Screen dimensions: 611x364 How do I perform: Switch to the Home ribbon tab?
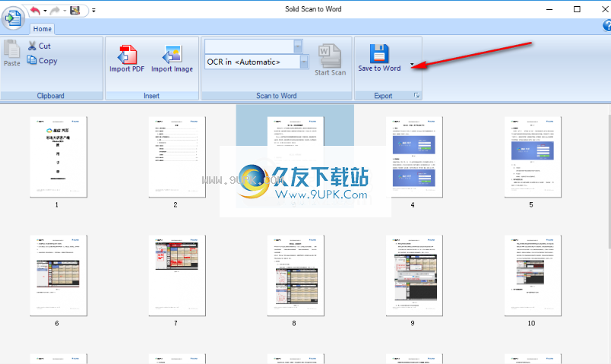tap(42, 29)
